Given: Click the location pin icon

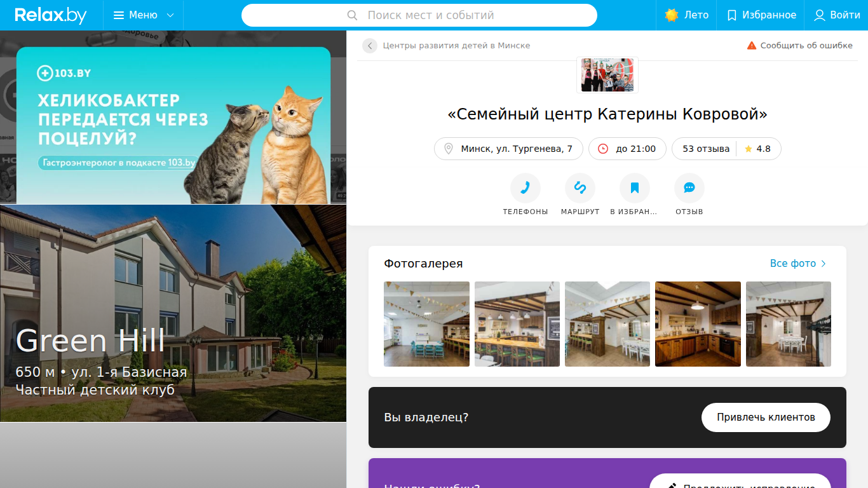Looking at the screenshot, I should pyautogui.click(x=449, y=149).
